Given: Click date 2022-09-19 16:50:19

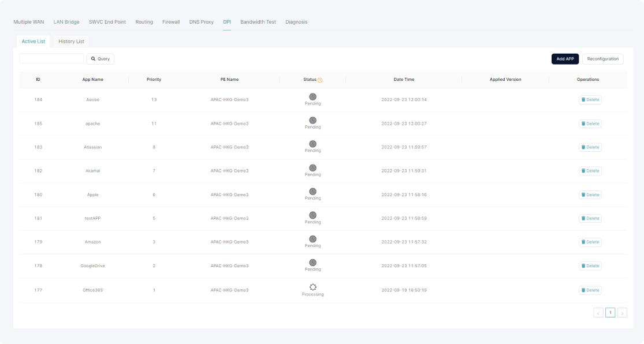Looking at the screenshot, I should [x=404, y=290].
